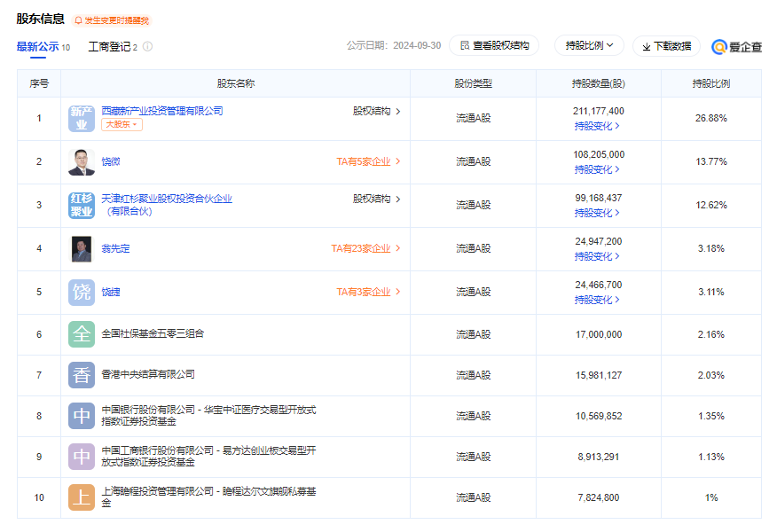Open the 持股比例 dropdown filter

[589, 45]
